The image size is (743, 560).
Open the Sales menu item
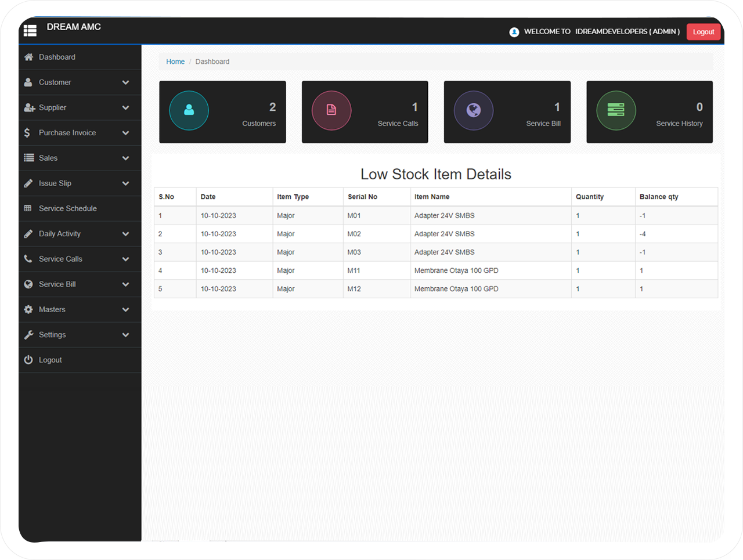[x=48, y=158]
